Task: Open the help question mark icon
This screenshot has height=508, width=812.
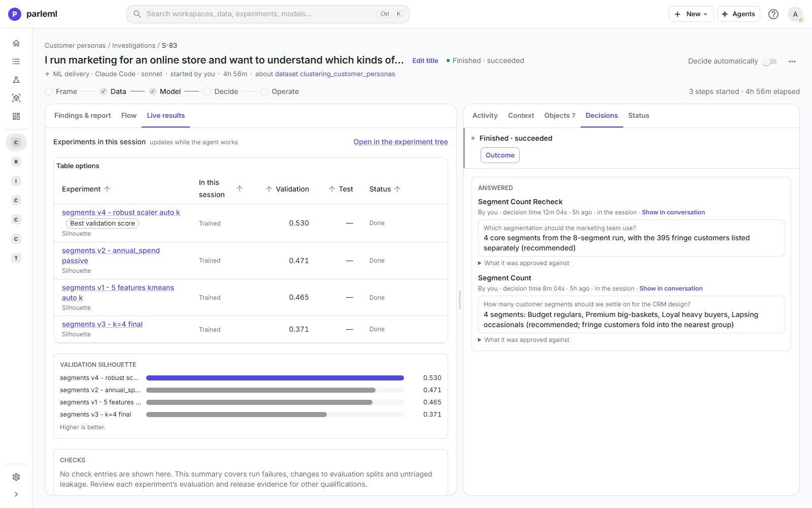Action: (x=773, y=14)
